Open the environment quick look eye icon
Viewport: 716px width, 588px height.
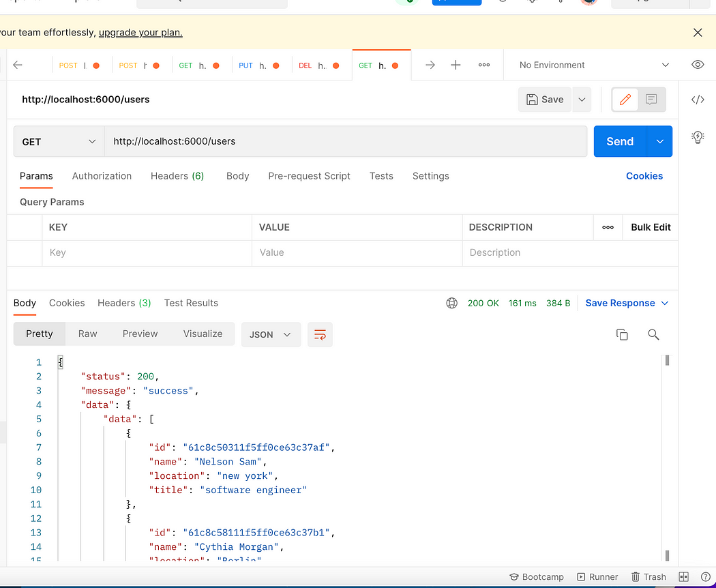click(698, 64)
